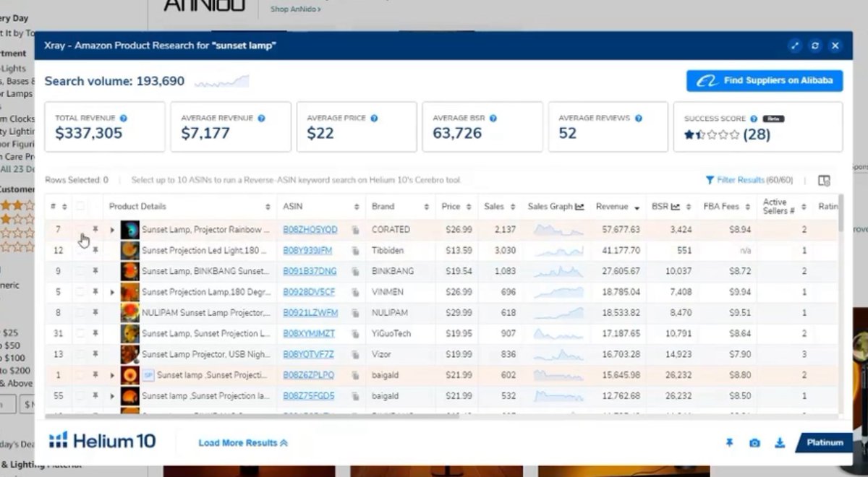Copy ASIN B091B37DNG icon
The image size is (868, 477).
[x=355, y=272]
